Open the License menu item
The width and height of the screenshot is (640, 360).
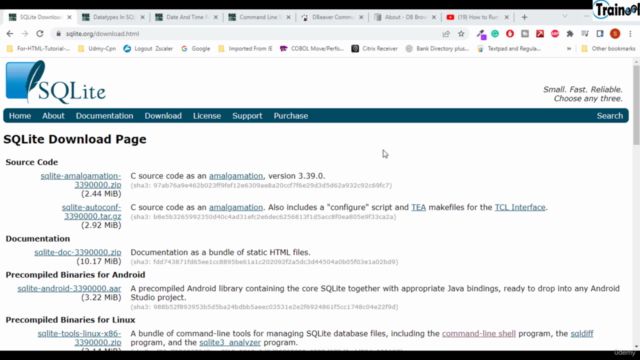[207, 116]
